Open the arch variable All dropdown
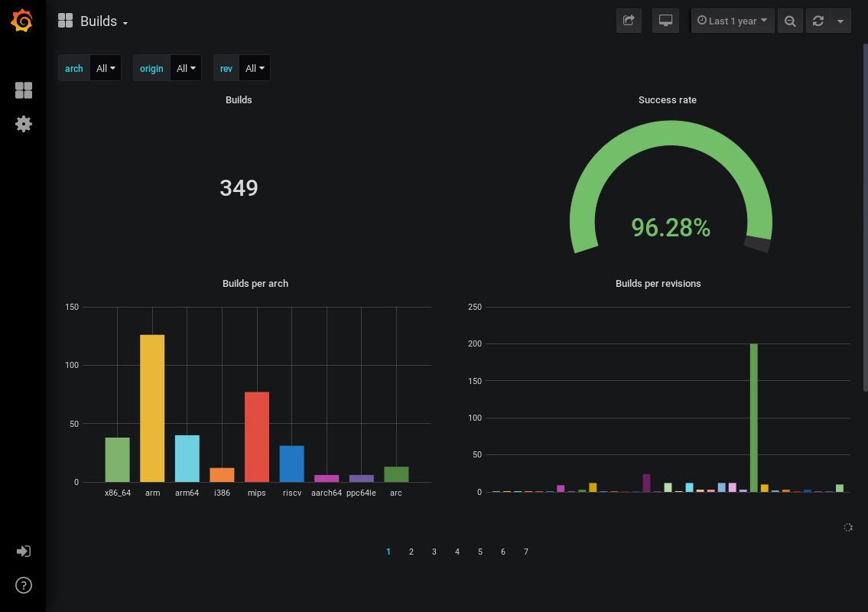This screenshot has height=612, width=868. pyautogui.click(x=106, y=68)
